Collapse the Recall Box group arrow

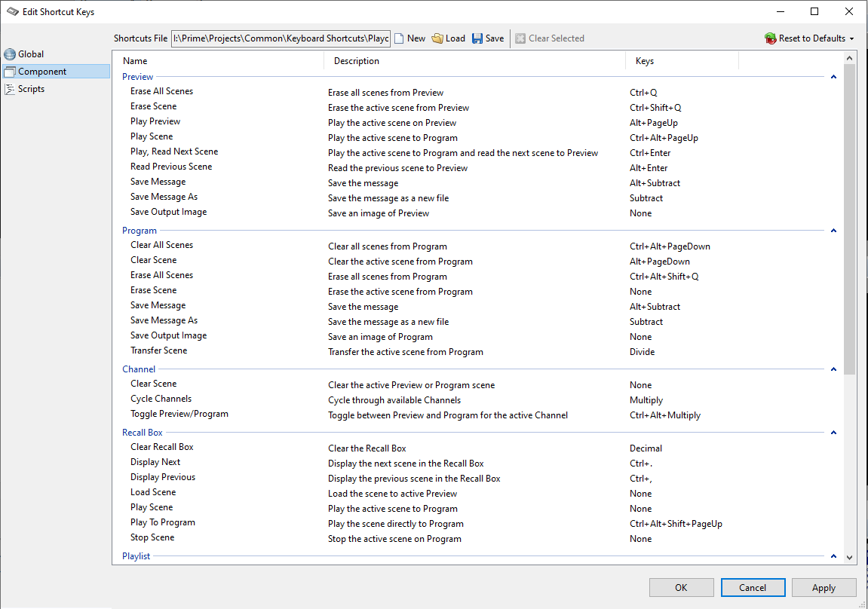tap(833, 433)
